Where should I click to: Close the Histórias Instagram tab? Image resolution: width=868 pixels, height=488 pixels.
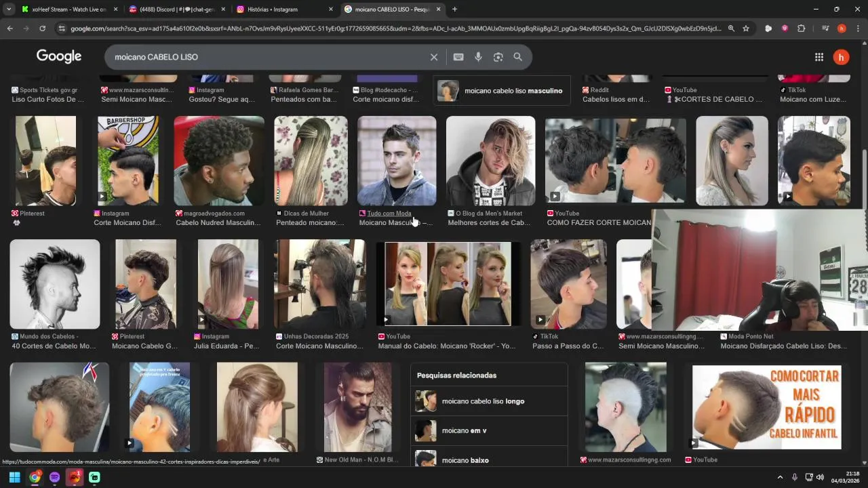click(331, 9)
